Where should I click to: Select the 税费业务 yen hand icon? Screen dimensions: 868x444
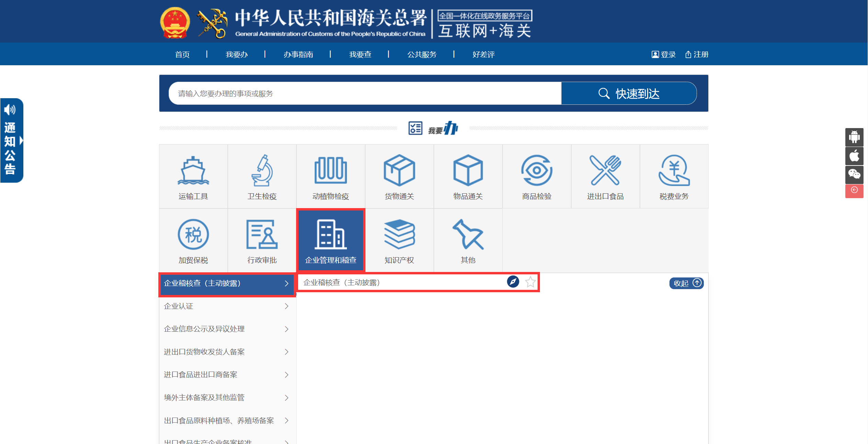click(x=674, y=171)
